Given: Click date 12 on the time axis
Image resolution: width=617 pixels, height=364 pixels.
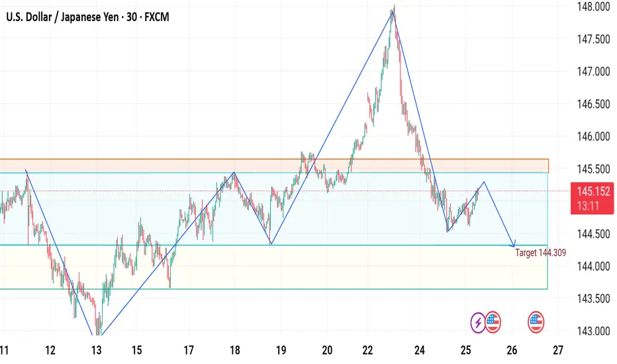Looking at the screenshot, I should pyautogui.click(x=50, y=350).
